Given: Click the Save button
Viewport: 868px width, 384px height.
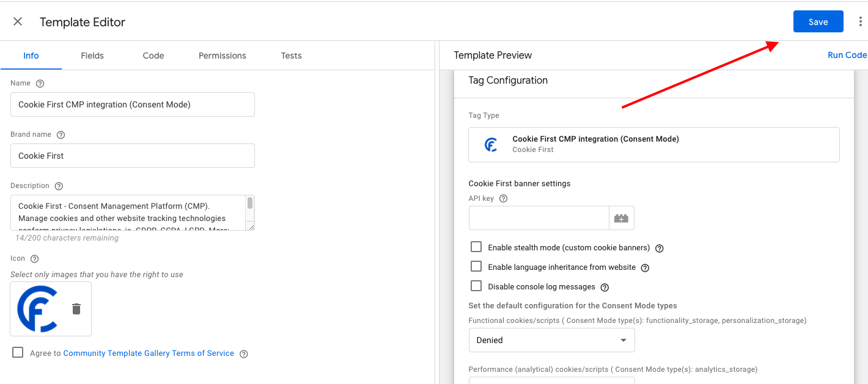Looking at the screenshot, I should coord(818,21).
